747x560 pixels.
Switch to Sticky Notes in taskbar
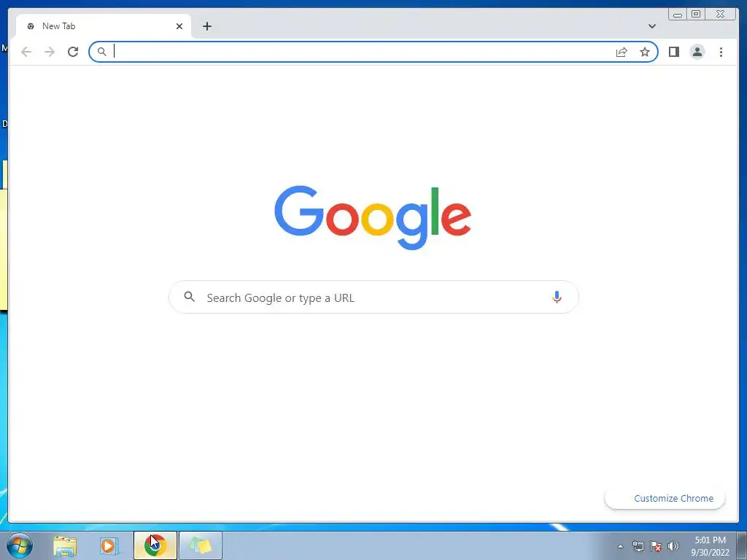click(x=200, y=545)
